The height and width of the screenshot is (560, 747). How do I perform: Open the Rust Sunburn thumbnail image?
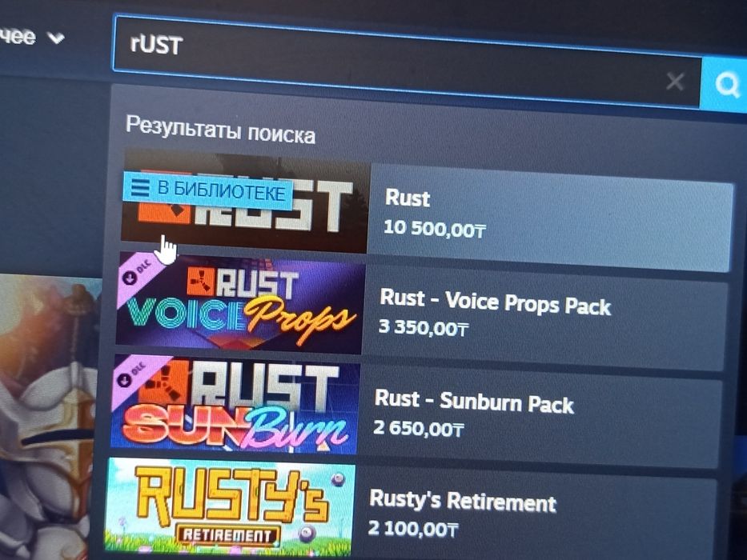pyautogui.click(x=235, y=404)
